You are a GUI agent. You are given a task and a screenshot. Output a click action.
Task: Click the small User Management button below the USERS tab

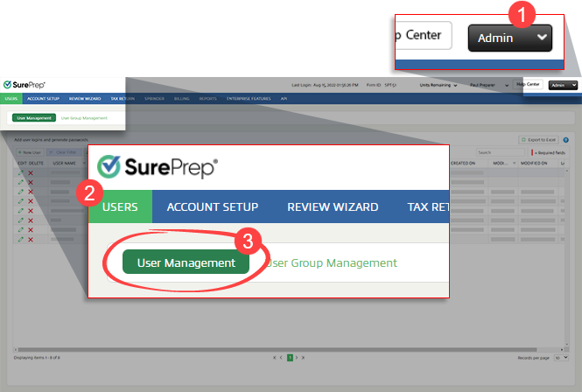[34, 118]
